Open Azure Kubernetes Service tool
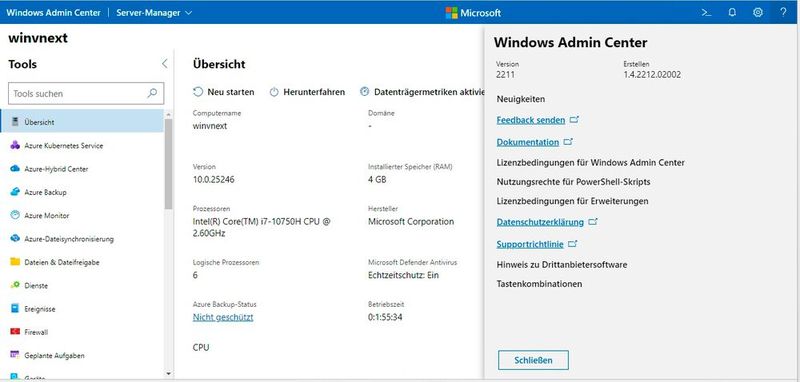The height and width of the screenshot is (382, 800). tap(82, 145)
